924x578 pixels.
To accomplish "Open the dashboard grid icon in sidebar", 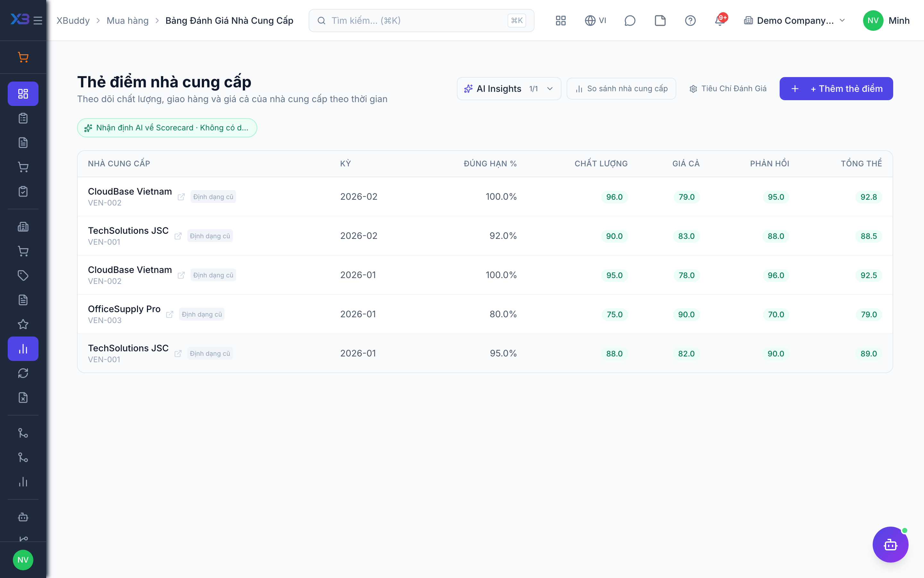I will coord(23,94).
